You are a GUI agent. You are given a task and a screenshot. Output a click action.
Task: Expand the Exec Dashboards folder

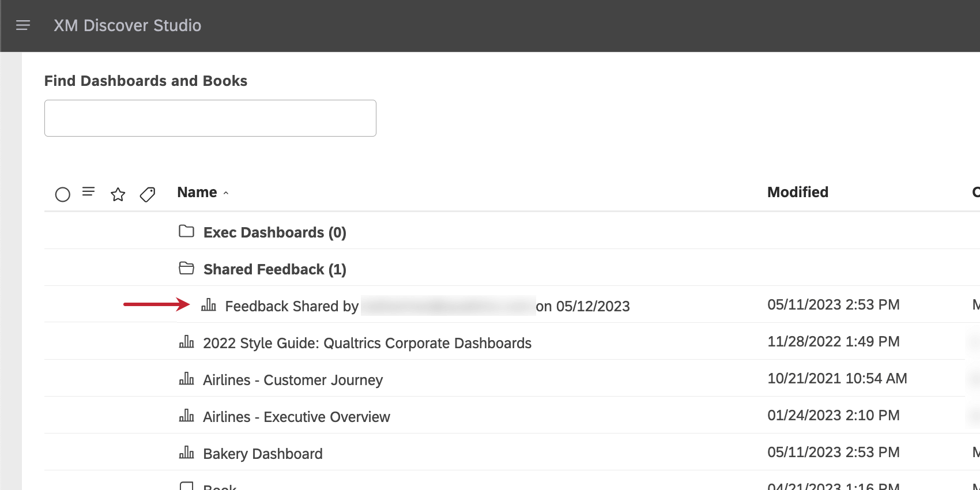[186, 232]
